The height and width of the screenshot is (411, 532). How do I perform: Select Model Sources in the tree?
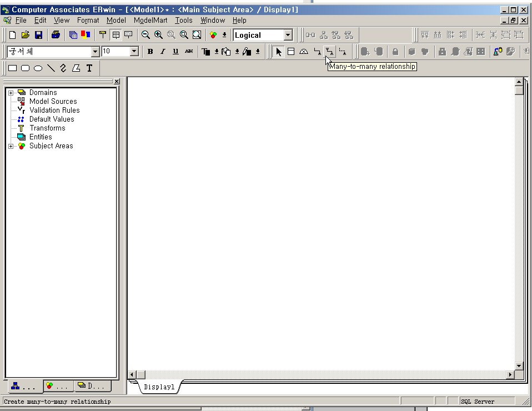coord(53,102)
